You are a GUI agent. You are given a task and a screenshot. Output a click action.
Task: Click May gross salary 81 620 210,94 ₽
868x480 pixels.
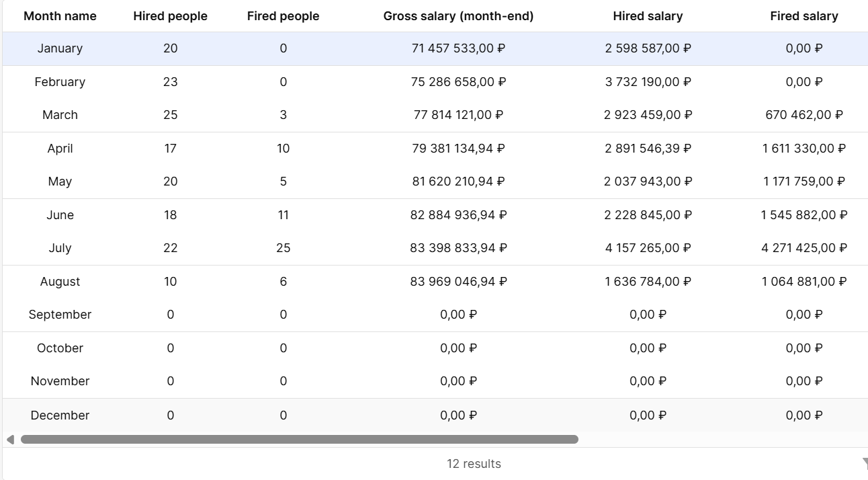pos(458,182)
